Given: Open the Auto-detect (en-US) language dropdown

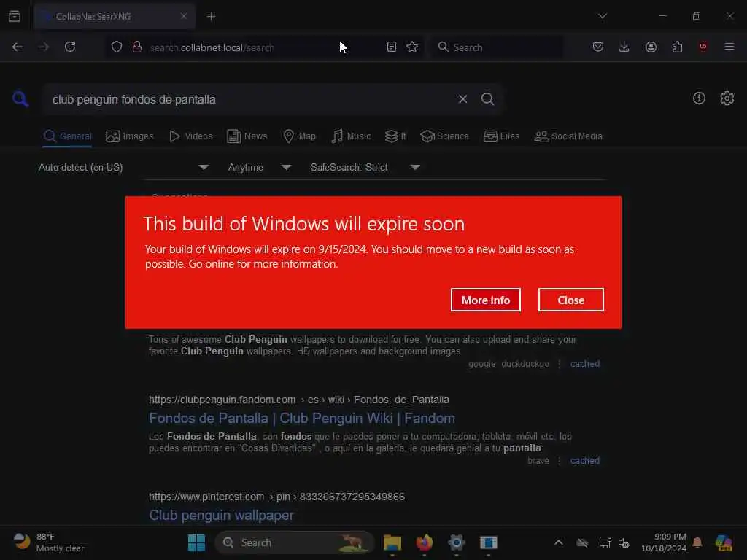Looking at the screenshot, I should 123,167.
